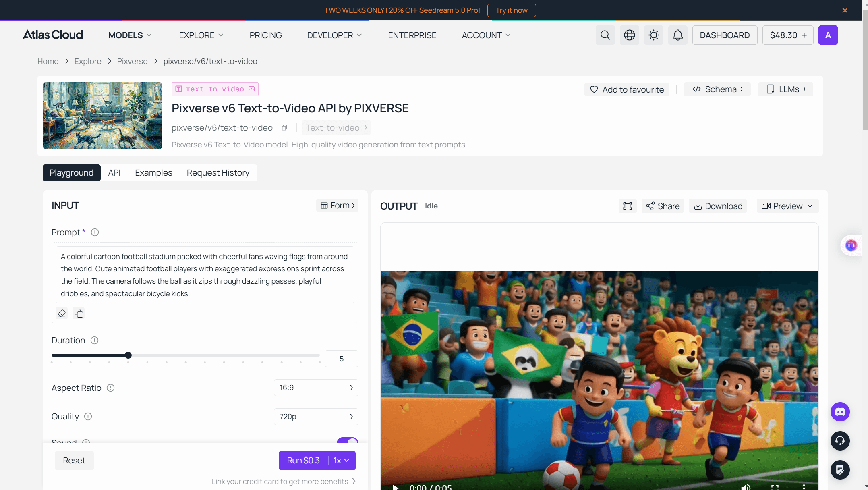Viewport: 868px width, 490px height.
Task: Open the notifications bell
Action: point(678,35)
